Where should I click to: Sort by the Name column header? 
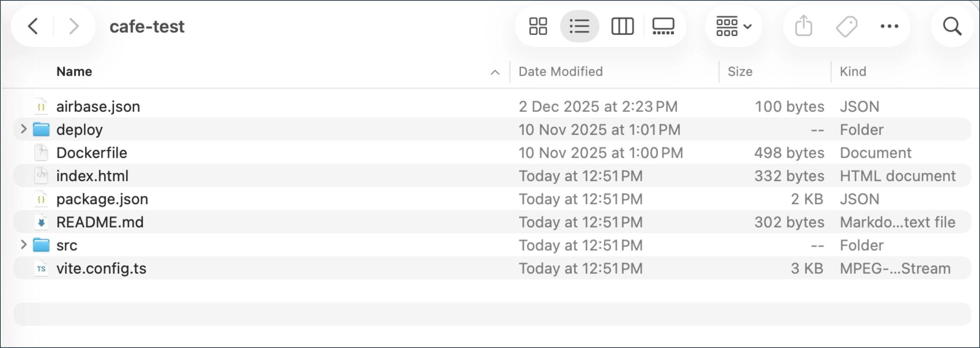click(74, 71)
